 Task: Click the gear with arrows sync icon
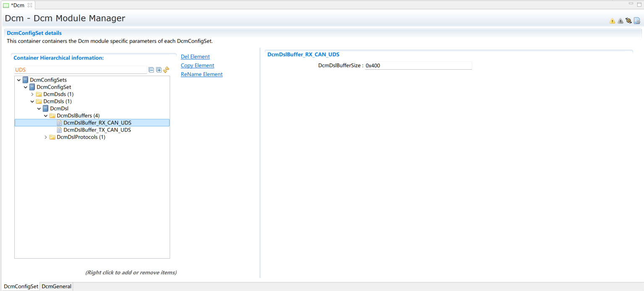click(x=628, y=21)
